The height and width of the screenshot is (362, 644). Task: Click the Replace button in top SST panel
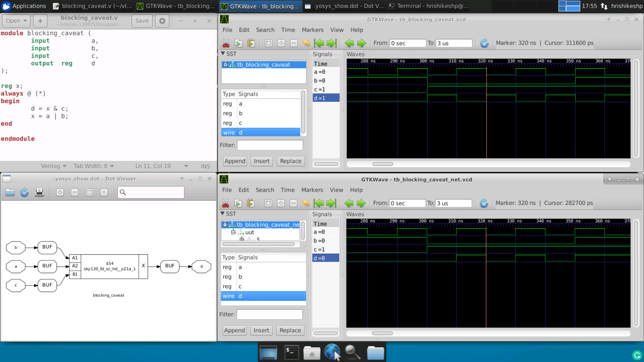tap(290, 161)
